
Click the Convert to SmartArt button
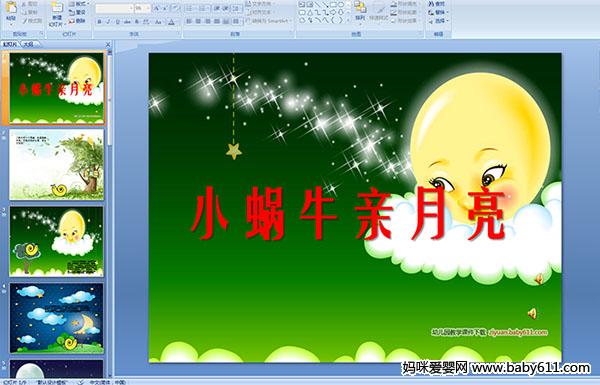click(x=267, y=21)
